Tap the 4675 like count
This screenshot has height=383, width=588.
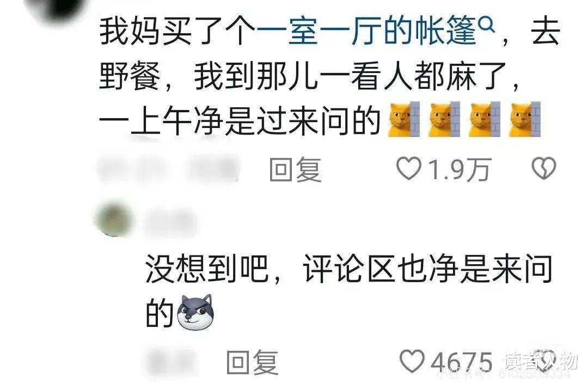[x=461, y=362]
